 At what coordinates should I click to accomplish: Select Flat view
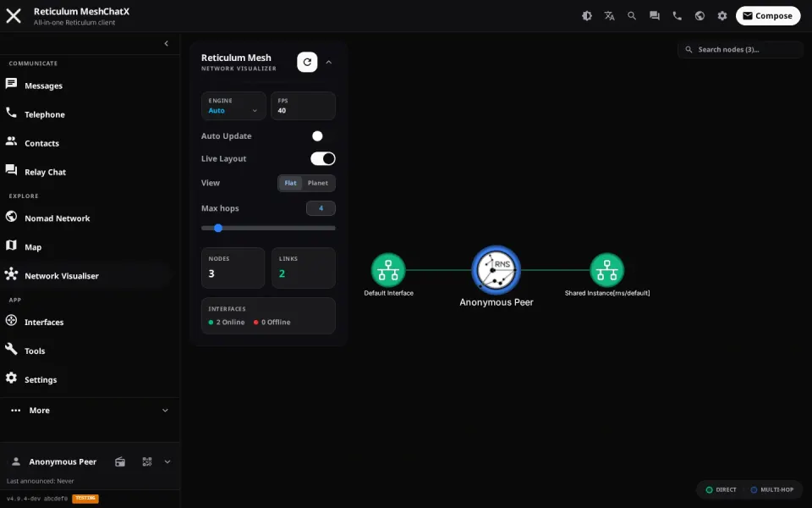pyautogui.click(x=290, y=183)
